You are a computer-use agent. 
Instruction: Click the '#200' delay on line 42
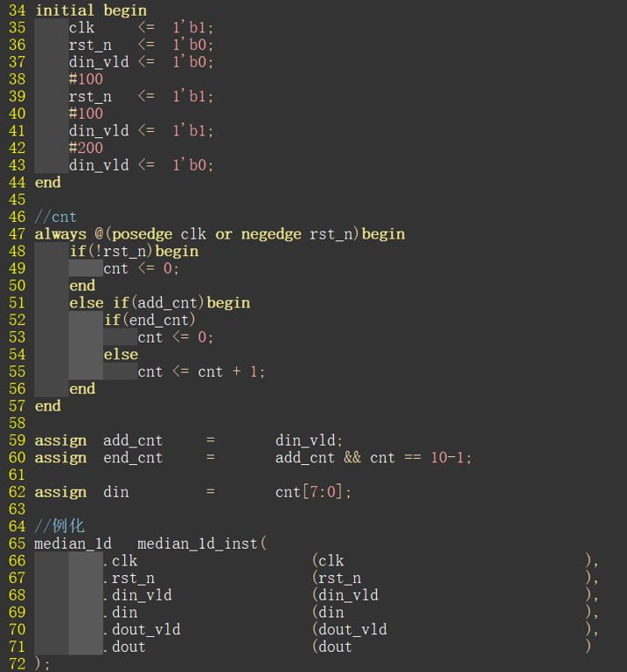(x=86, y=148)
